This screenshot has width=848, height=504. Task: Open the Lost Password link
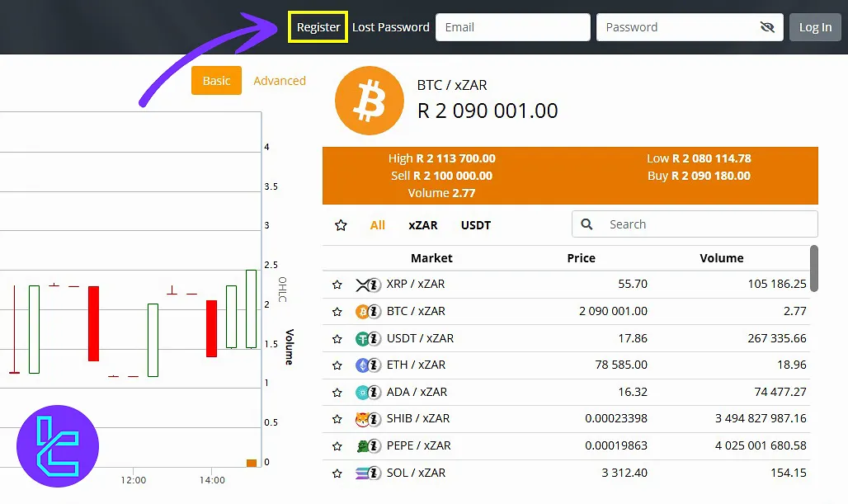tap(391, 27)
